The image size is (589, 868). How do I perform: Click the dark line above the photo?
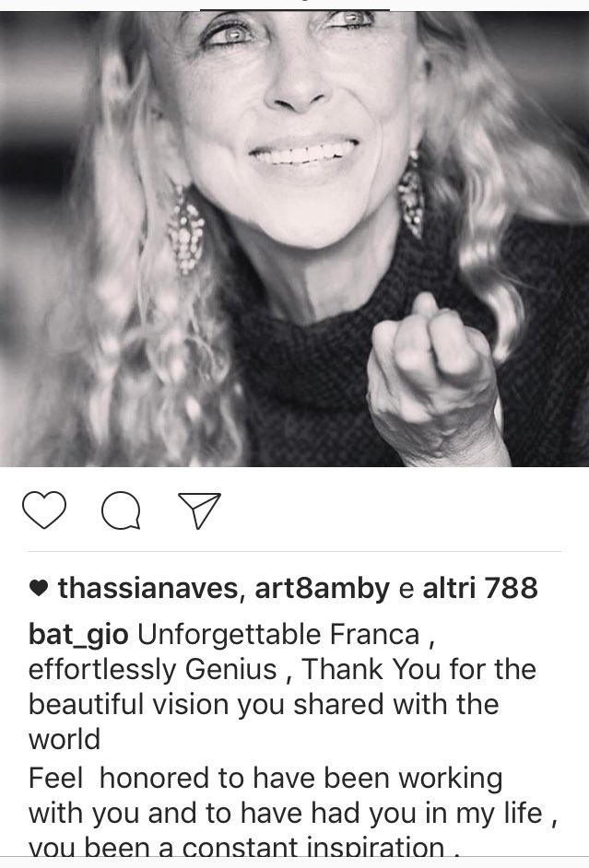pyautogui.click(x=295, y=9)
